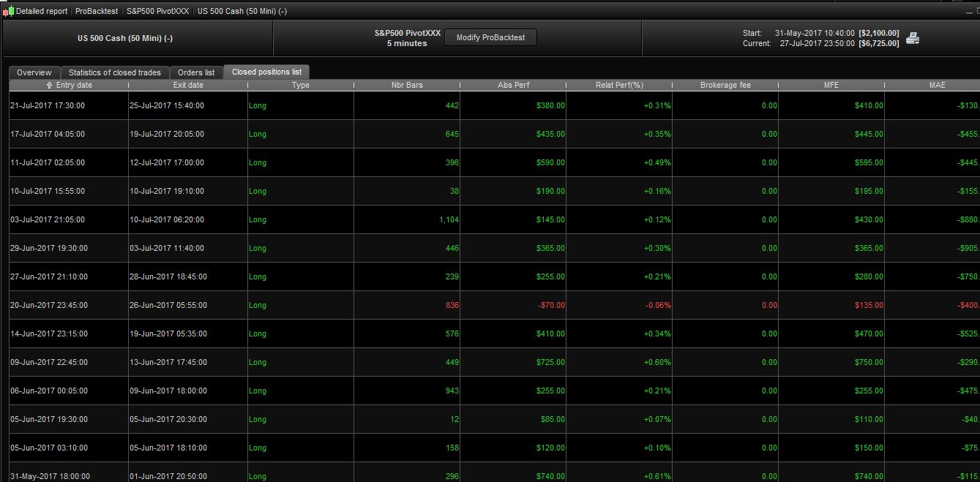Image resolution: width=980 pixels, height=482 pixels.
Task: Select entry date 05-Jun-2017 19:30:00
Action: click(49, 419)
